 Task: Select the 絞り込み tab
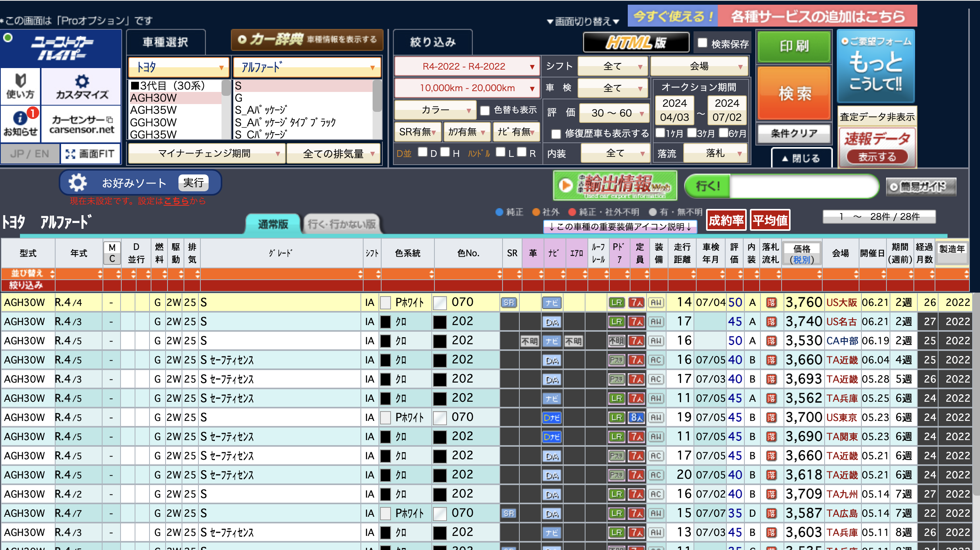[x=433, y=42]
